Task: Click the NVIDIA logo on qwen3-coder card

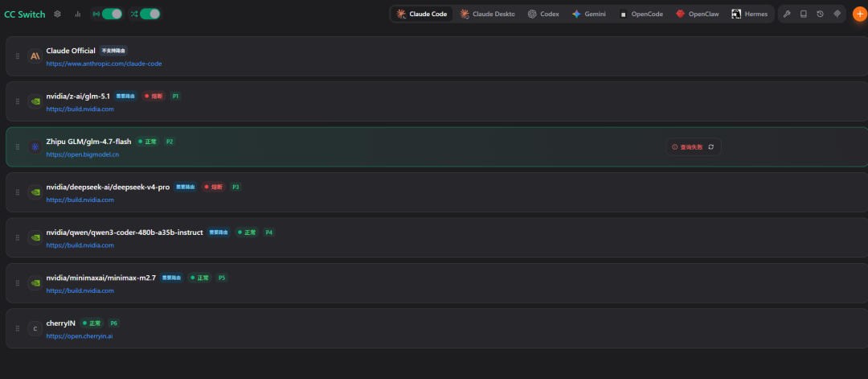Action: [x=35, y=237]
